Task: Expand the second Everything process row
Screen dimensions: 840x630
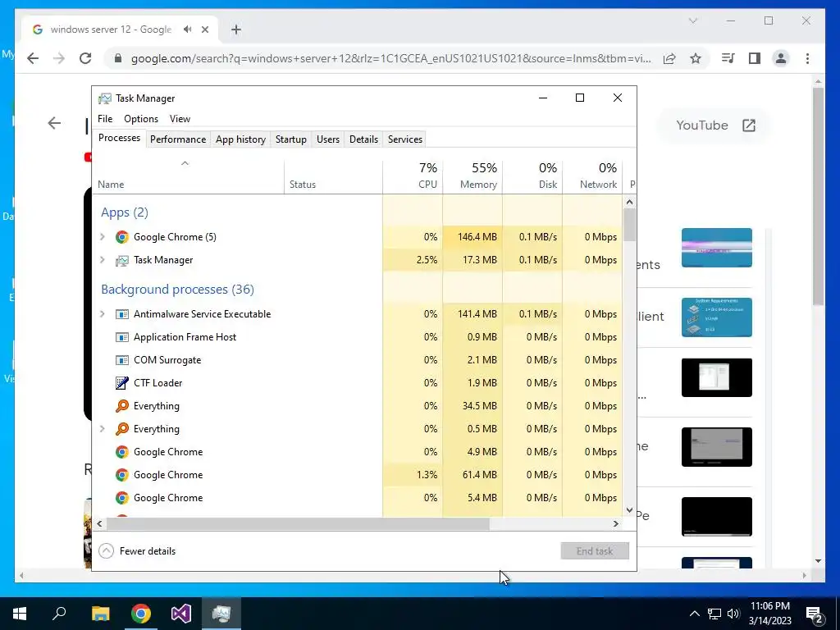Action: pos(103,428)
